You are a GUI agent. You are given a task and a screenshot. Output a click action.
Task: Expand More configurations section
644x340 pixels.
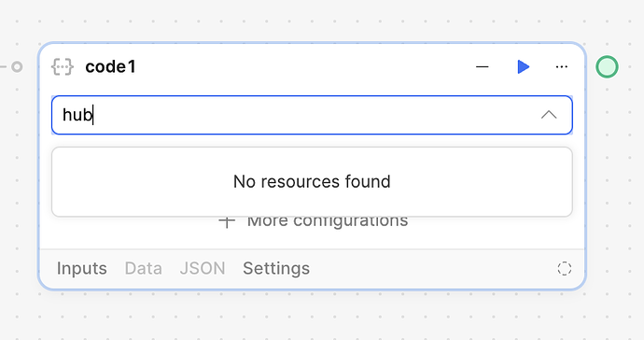[328, 221]
